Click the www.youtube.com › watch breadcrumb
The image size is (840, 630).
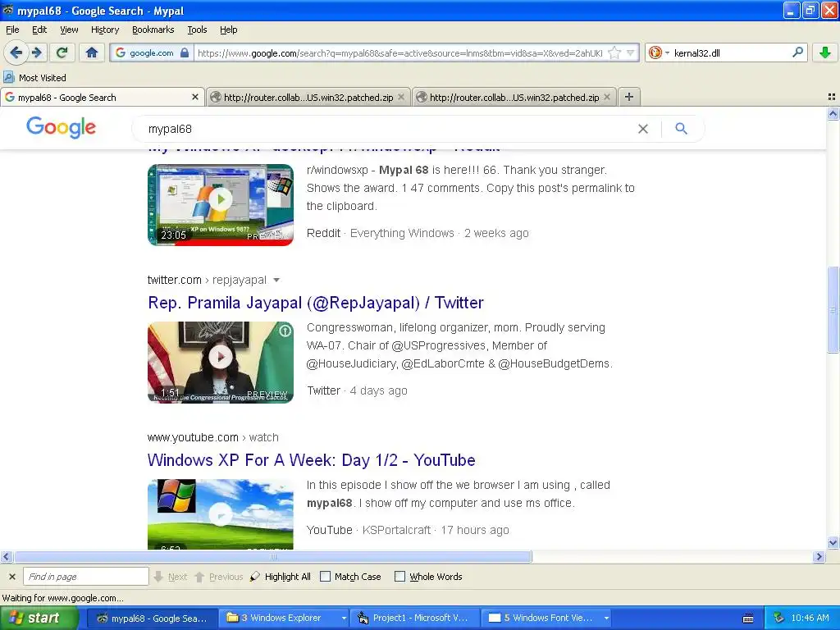212,437
